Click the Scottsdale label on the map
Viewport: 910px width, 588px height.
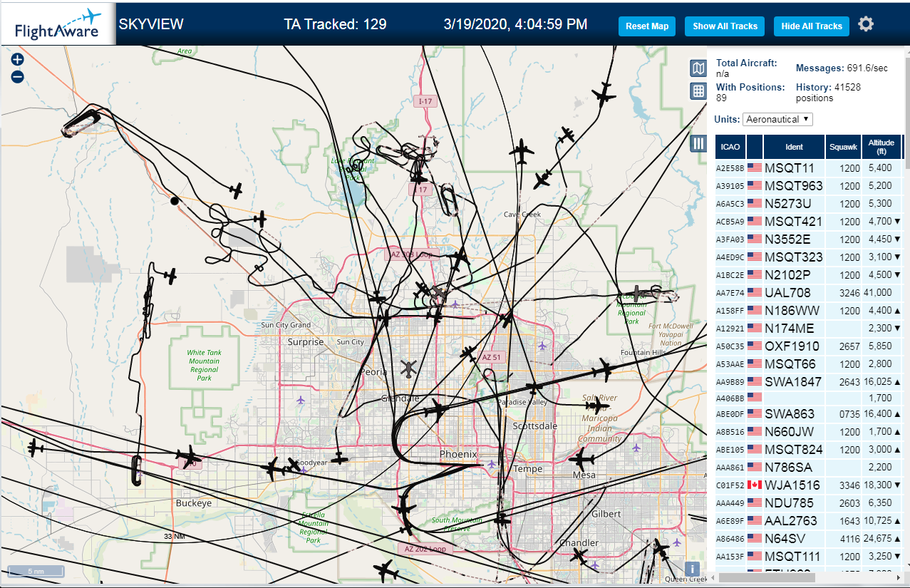point(535,425)
